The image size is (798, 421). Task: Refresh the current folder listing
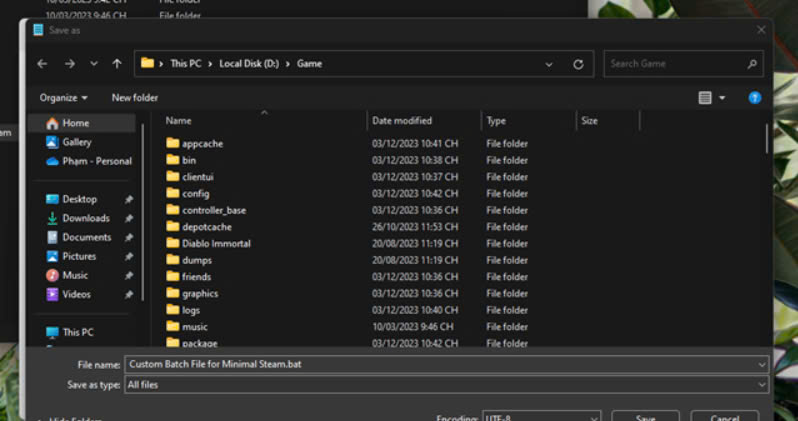(578, 64)
